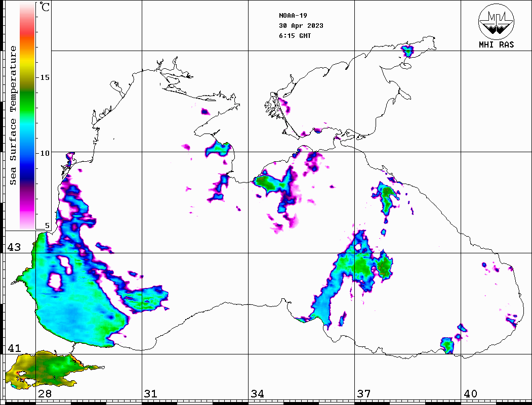Click the 'Sea Surface Temperature' legend title
The height and width of the screenshot is (405, 532).
click(13, 115)
